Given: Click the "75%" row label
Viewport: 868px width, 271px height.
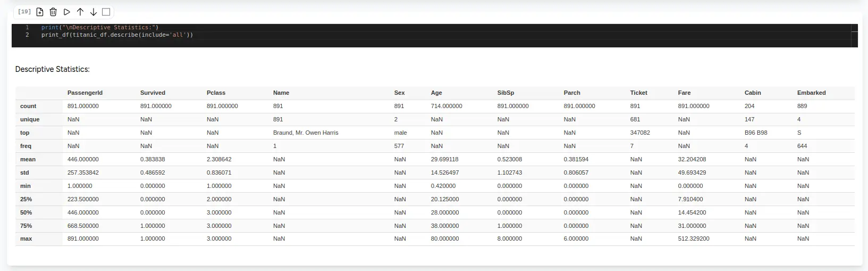Looking at the screenshot, I should (x=26, y=226).
